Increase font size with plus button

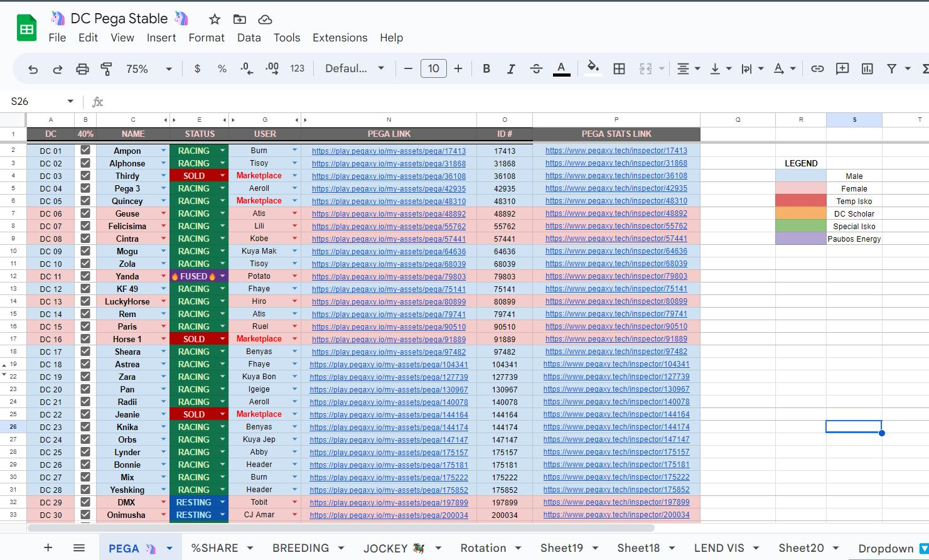tap(458, 69)
